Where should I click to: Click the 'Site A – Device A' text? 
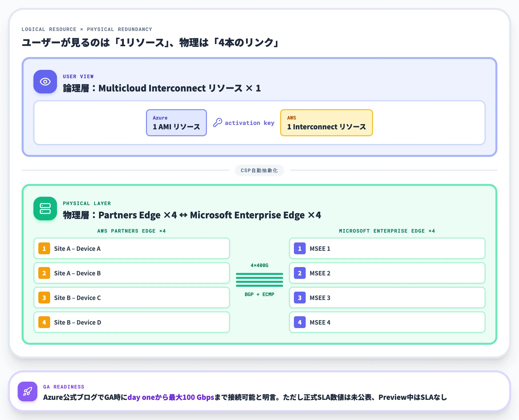(77, 249)
